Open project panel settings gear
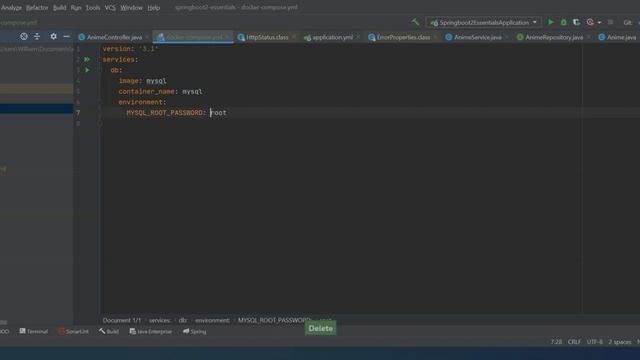Image resolution: width=640 pixels, height=360 pixels. 53,36
